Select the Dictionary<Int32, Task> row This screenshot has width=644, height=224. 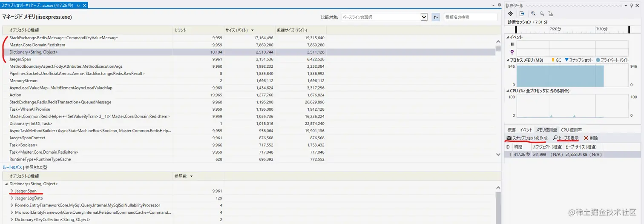coord(249,123)
